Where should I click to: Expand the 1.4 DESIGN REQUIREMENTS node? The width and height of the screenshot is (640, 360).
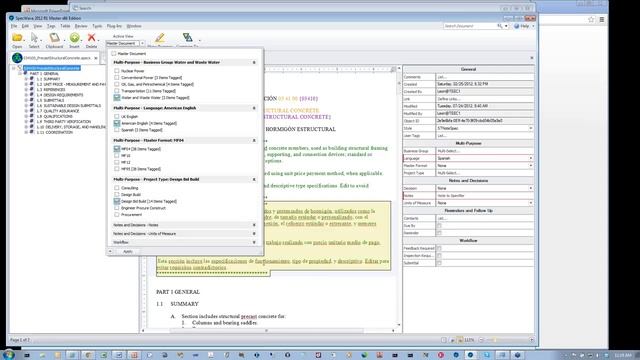click(x=26, y=95)
